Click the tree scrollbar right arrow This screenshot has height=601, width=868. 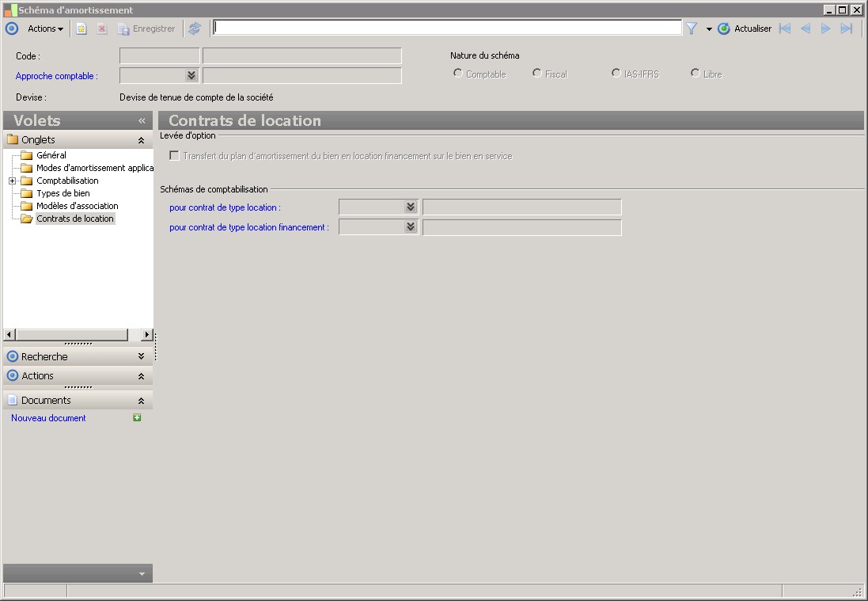pos(146,335)
